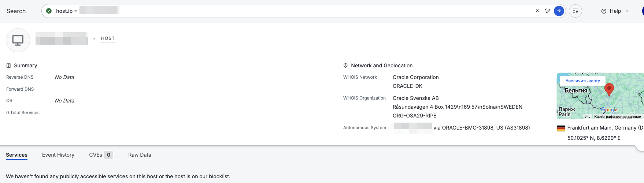644x183 pixels.
Task: Click the ORG-OSA29-RIPE organization text
Action: click(x=414, y=116)
